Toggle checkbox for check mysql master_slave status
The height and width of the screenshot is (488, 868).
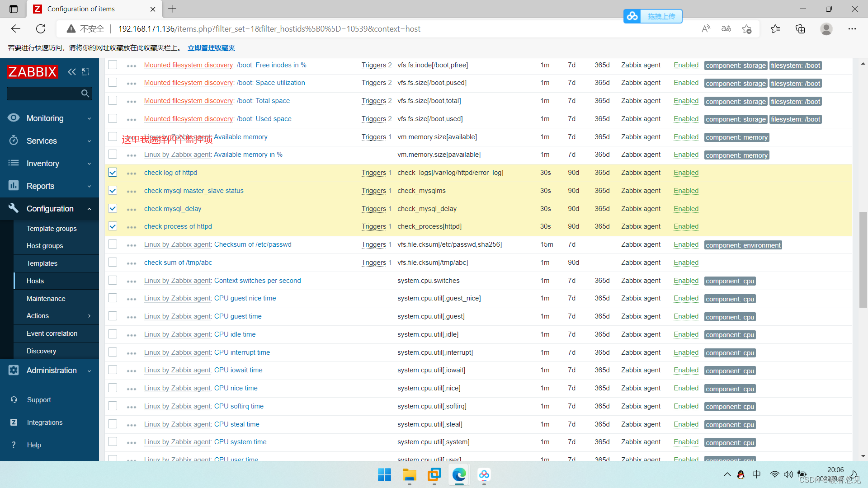click(x=113, y=190)
